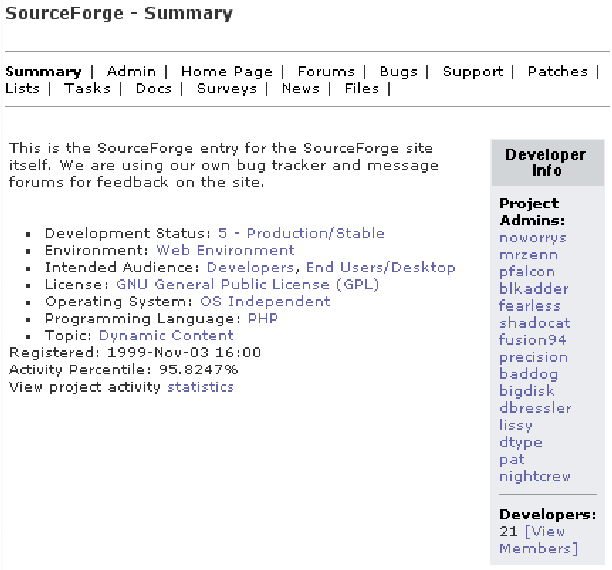Open admin profile dtype
Viewport: 612px width, 570px height.
click(521, 443)
